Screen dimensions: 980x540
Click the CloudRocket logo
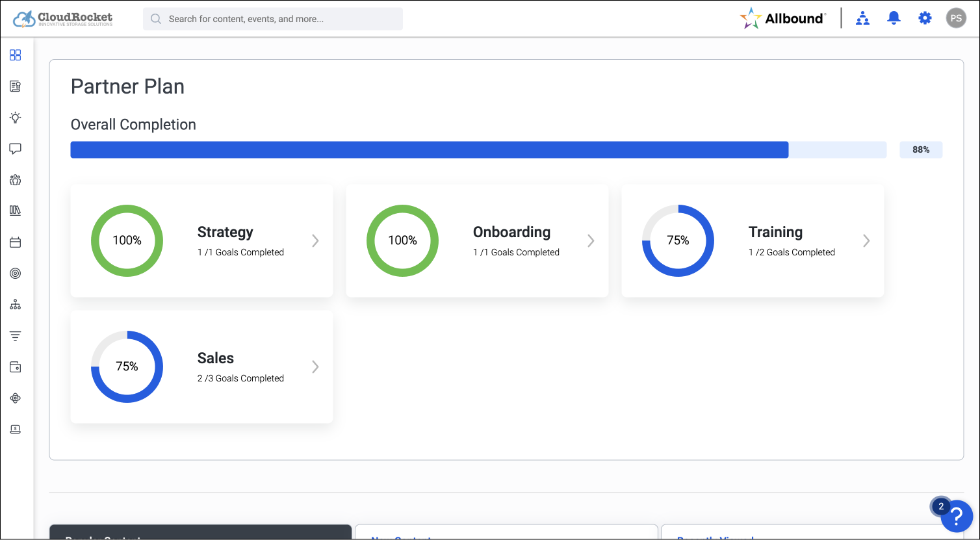pos(63,19)
